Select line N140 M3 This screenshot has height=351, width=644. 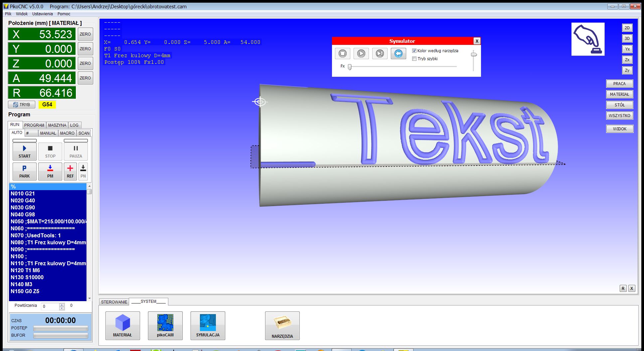[x=48, y=284]
